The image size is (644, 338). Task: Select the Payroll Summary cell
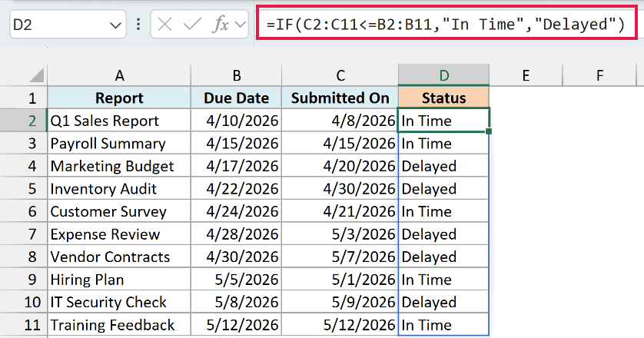[x=119, y=143]
